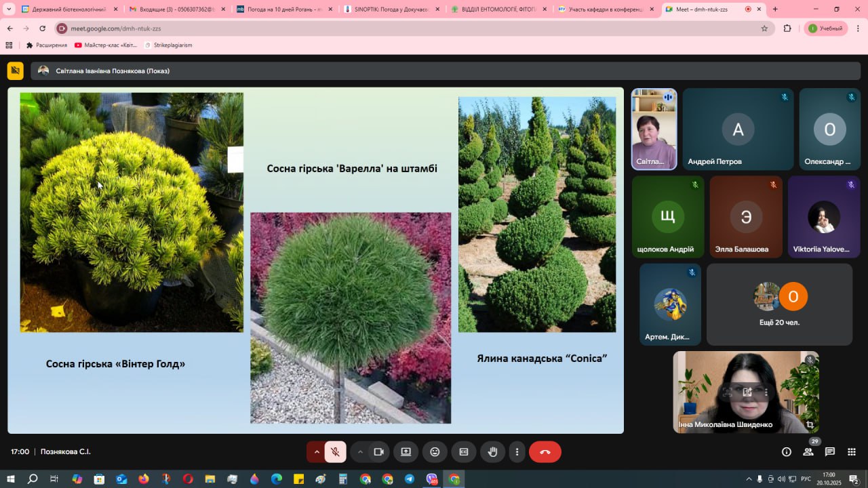Expand audio settings arrow beside microphone
868x488 pixels.
pyautogui.click(x=316, y=452)
